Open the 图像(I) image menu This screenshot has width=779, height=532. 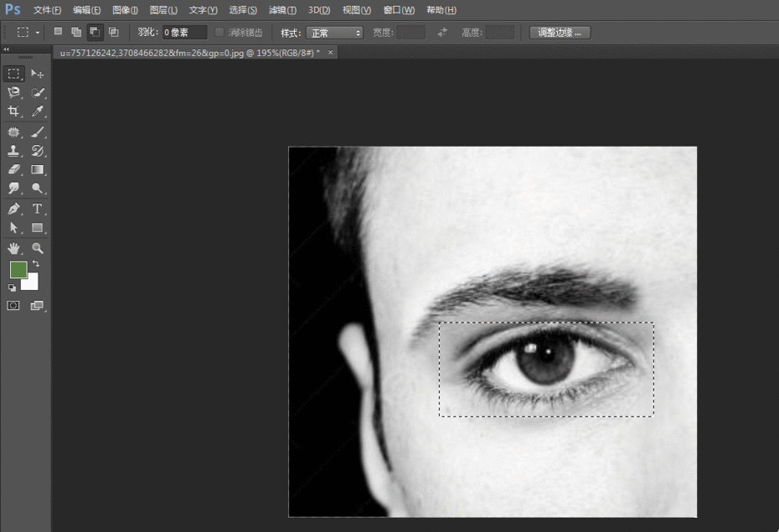[125, 10]
